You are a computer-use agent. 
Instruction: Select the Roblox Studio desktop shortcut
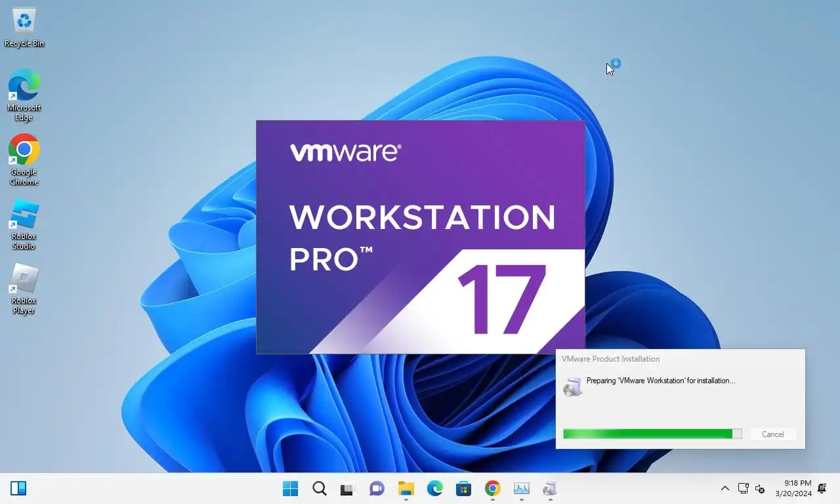coord(24,224)
